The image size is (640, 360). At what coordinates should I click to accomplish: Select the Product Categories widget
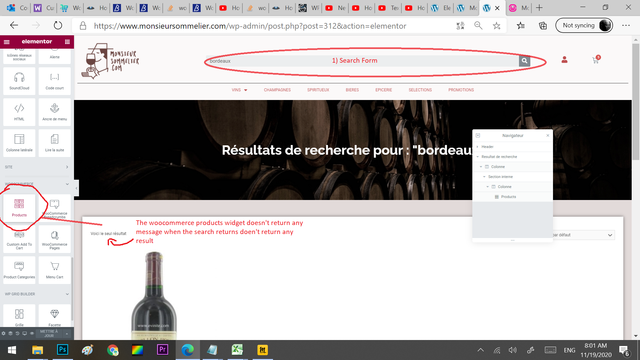[x=19, y=270]
